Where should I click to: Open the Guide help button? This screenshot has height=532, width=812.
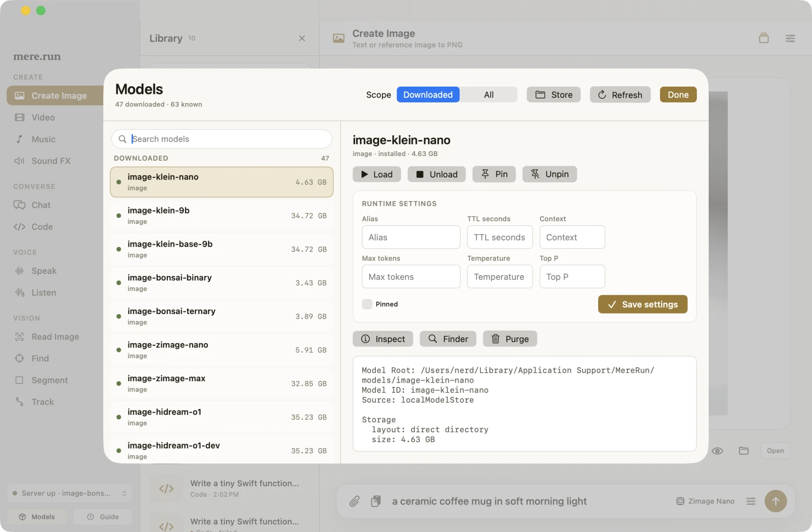[x=103, y=517]
